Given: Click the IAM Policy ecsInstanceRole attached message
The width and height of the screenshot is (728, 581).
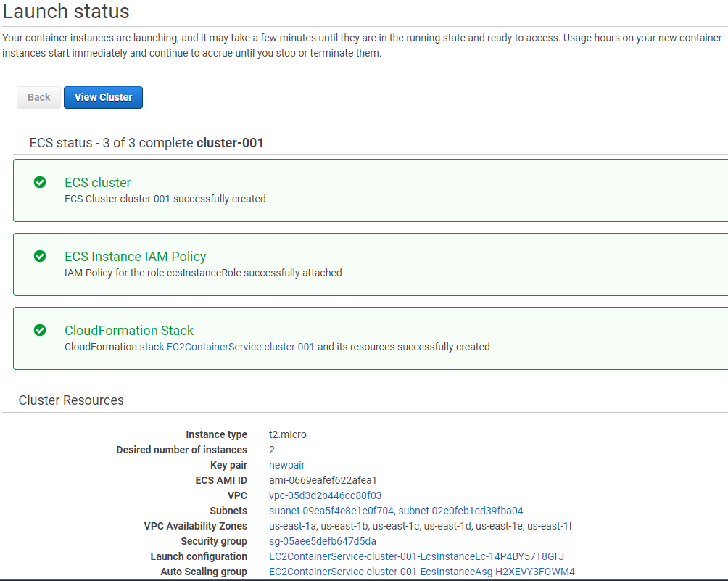Looking at the screenshot, I should pos(203,273).
